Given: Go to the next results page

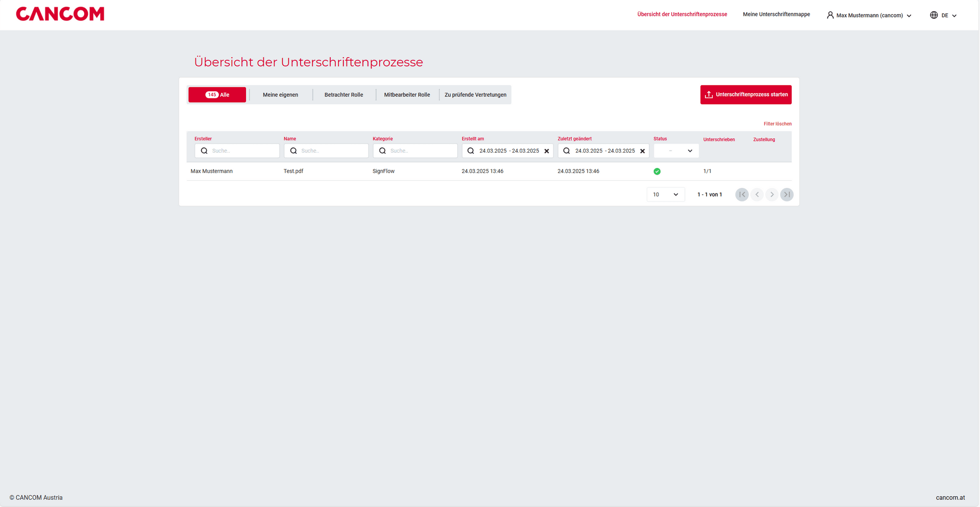Looking at the screenshot, I should pos(772,195).
